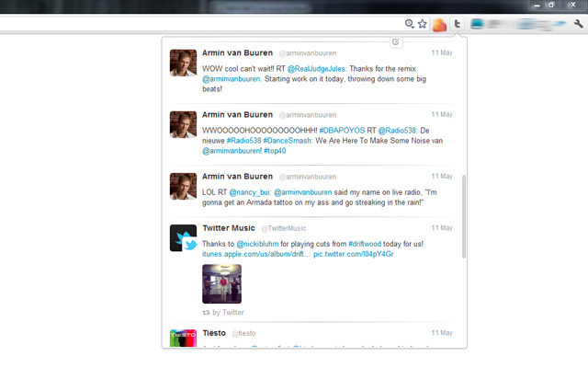The height and width of the screenshot is (368, 588).
Task: Open the itunes.apple.com album link
Action: [256, 254]
